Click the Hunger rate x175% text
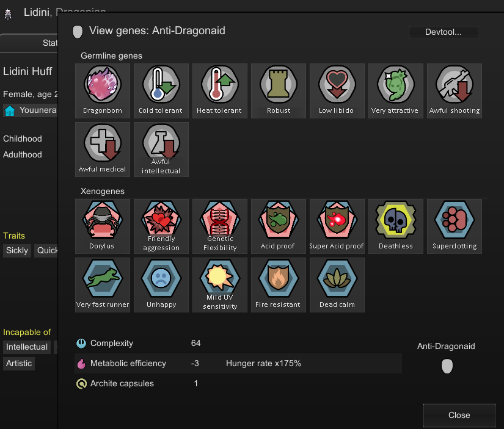The width and height of the screenshot is (504, 429). click(x=263, y=364)
